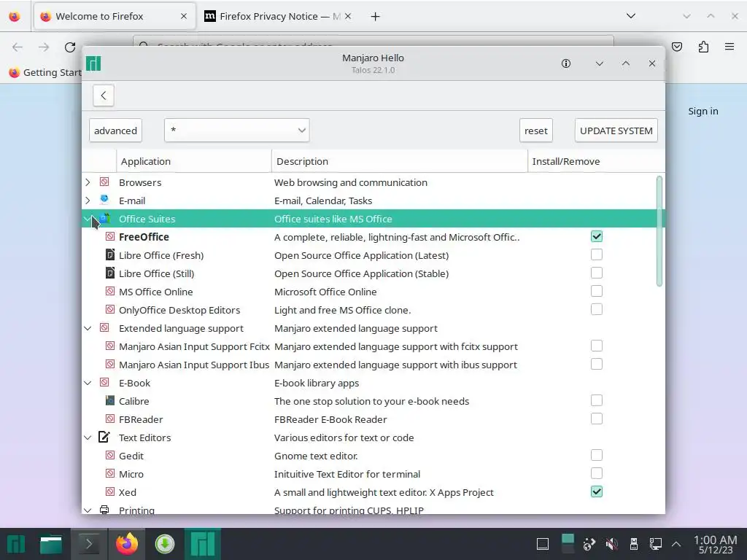Uncheck the Xed install checkbox
Image resolution: width=747 pixels, height=560 pixels.
(x=597, y=491)
